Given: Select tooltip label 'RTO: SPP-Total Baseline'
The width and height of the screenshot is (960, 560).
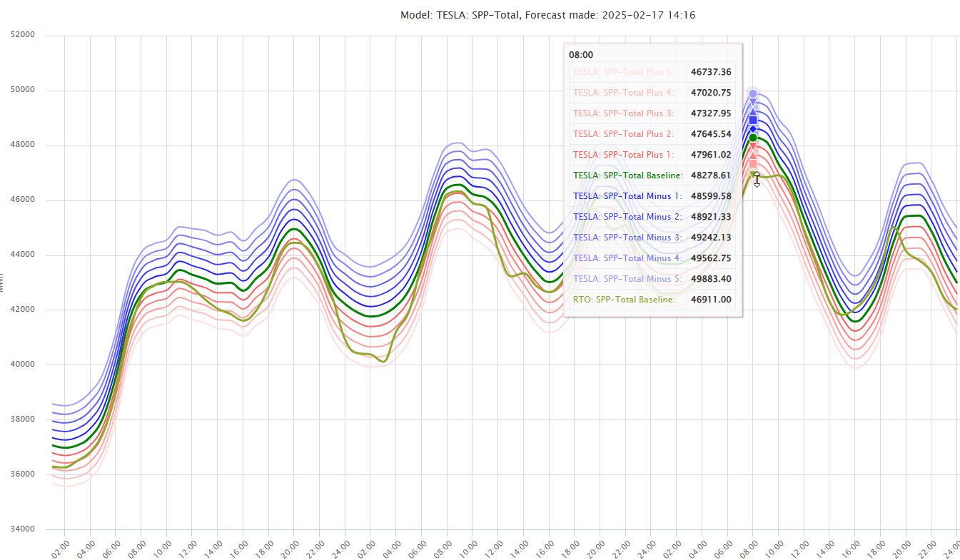Looking at the screenshot, I should [624, 300].
